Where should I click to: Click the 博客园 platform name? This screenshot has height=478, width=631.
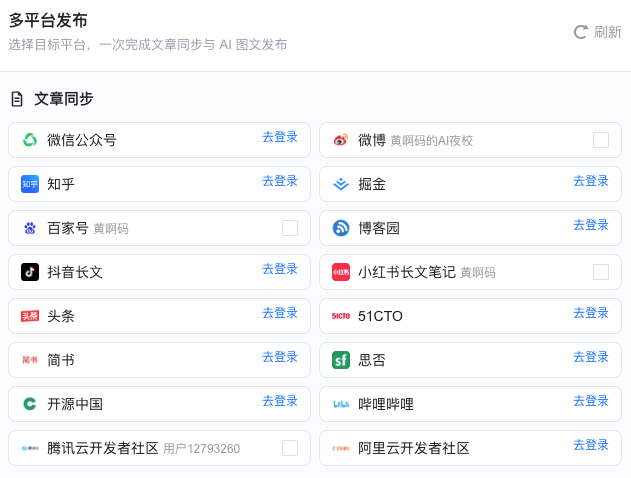click(379, 228)
